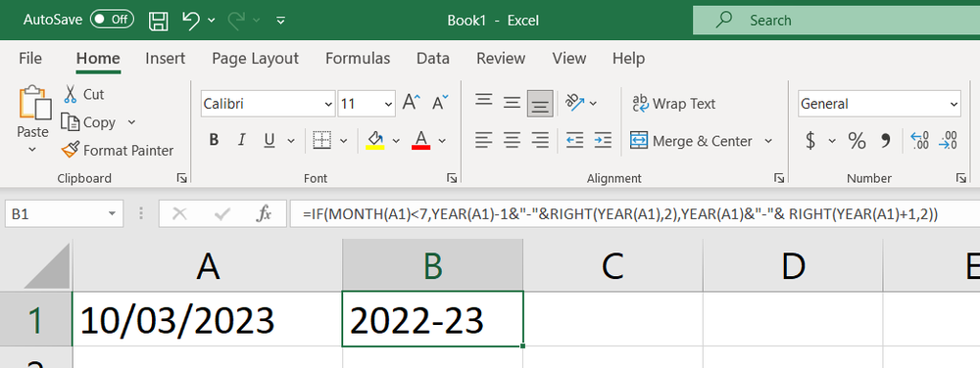Expand the Borders options arrow

[343, 140]
